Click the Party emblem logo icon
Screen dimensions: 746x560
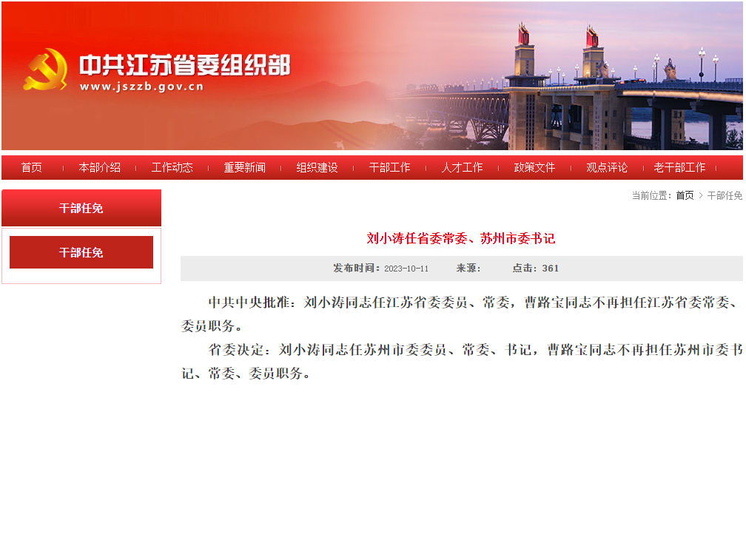pos(45,70)
